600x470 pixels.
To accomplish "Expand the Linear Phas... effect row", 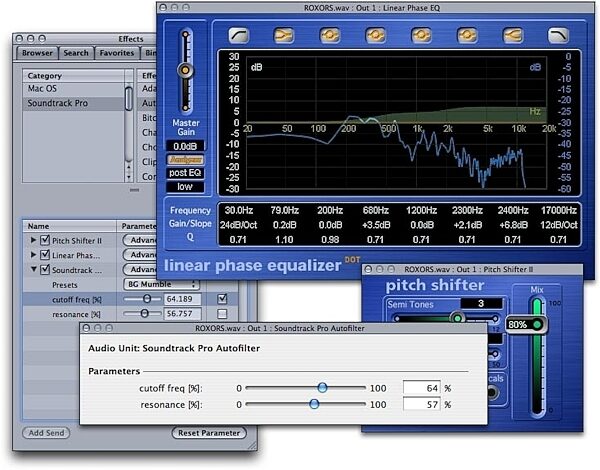I will pyautogui.click(x=34, y=255).
